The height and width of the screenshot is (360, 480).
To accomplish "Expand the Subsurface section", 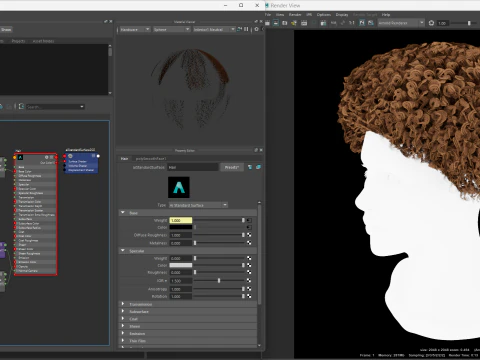I will click(x=123, y=311).
